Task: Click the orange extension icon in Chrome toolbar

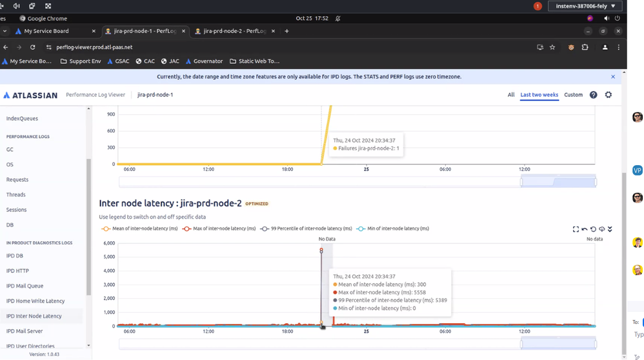Action: click(x=571, y=47)
